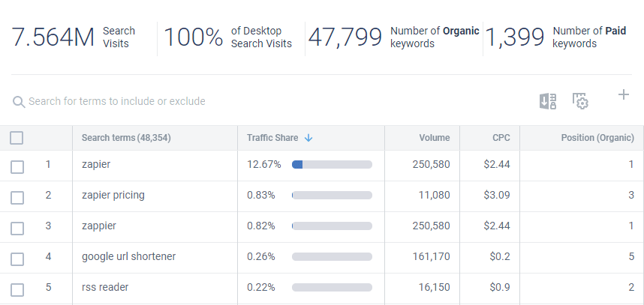Check the box for zappier row
The height and width of the screenshot is (305, 644).
17,229
